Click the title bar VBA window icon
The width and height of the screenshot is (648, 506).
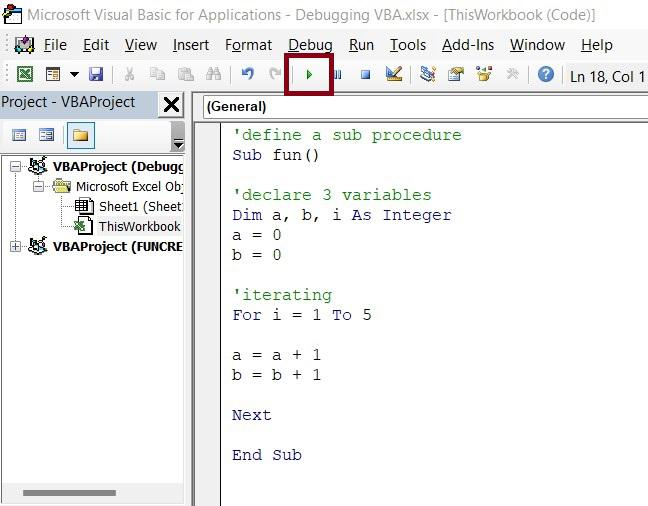tap(12, 14)
